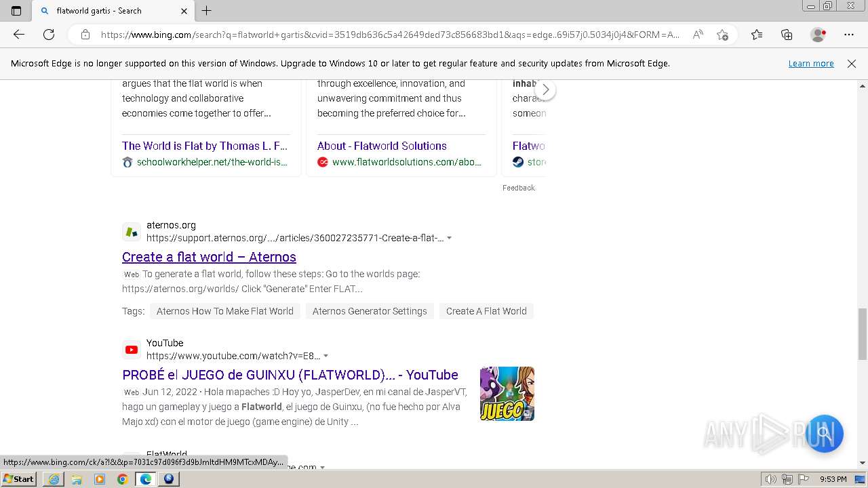Click the aternos.org favicon
The image size is (868, 488).
(132, 232)
